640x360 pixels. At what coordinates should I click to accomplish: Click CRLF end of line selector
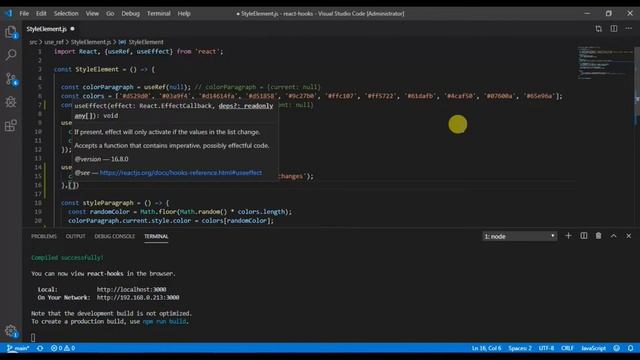[567, 348]
